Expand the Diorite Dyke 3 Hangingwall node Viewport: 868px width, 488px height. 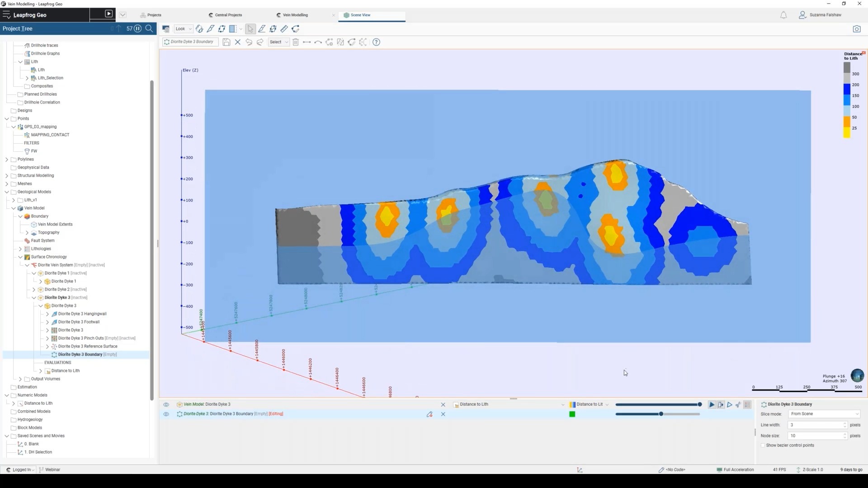47,314
